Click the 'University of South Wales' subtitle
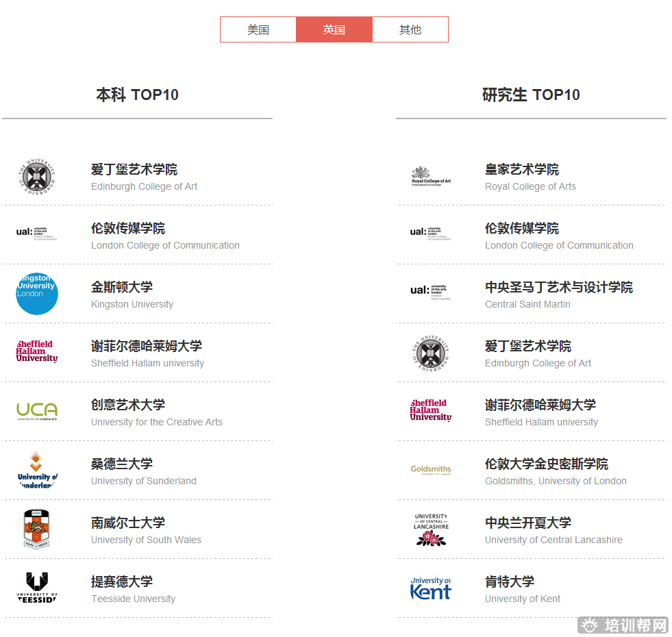 click(146, 540)
